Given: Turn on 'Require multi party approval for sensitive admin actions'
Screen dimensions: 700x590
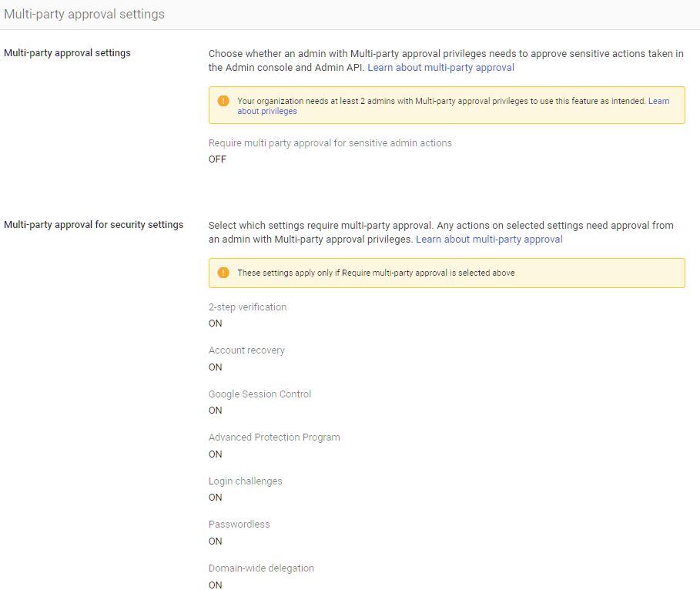Looking at the screenshot, I should [216, 159].
